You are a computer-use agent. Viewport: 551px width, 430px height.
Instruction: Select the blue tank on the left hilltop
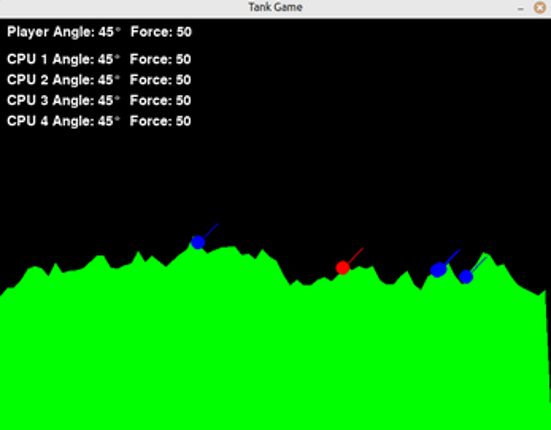point(198,242)
